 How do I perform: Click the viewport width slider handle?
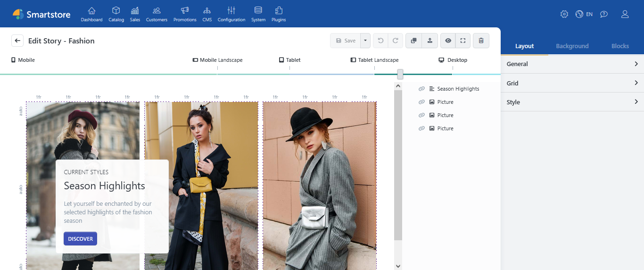click(x=400, y=74)
